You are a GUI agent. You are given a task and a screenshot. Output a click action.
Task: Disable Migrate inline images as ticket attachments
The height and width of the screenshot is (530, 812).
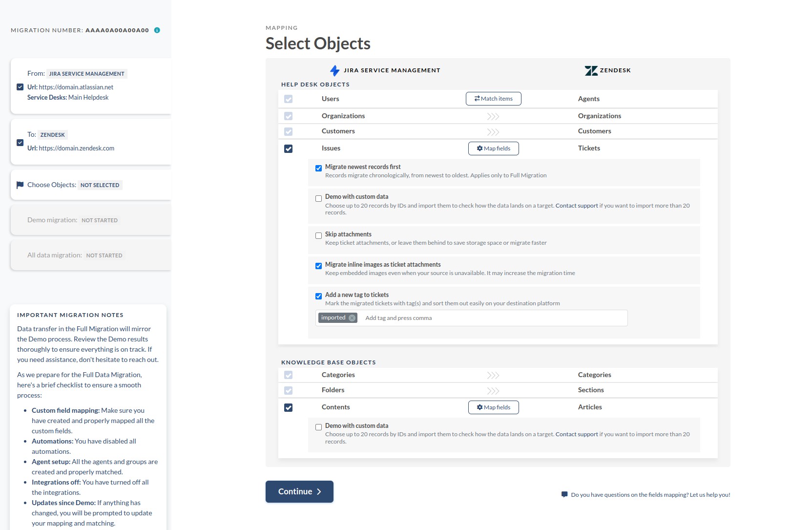pos(319,266)
